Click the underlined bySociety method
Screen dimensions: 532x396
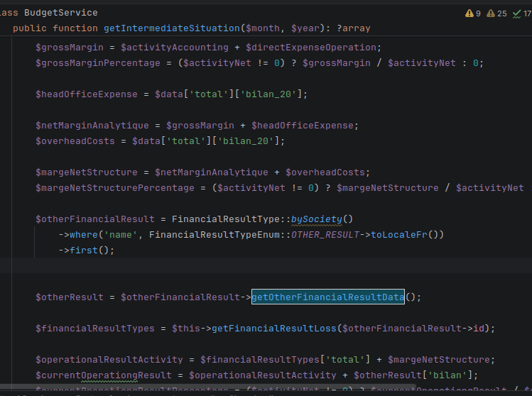(x=317, y=219)
